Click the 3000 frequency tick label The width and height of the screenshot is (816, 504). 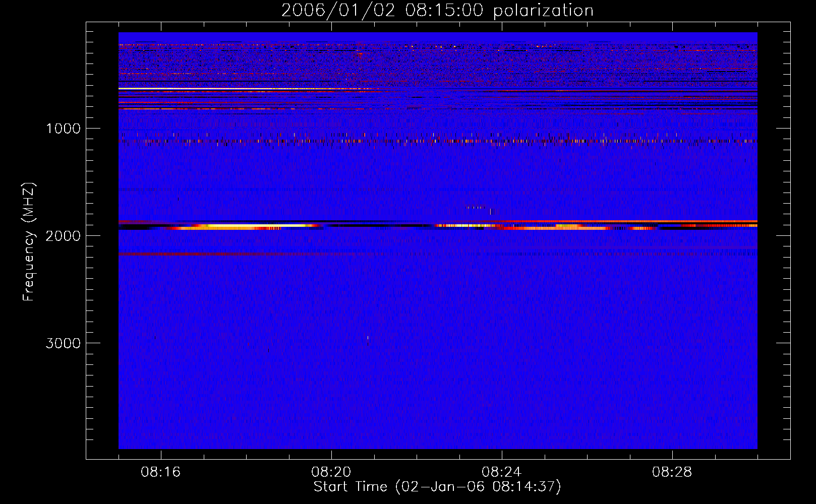tap(63, 343)
